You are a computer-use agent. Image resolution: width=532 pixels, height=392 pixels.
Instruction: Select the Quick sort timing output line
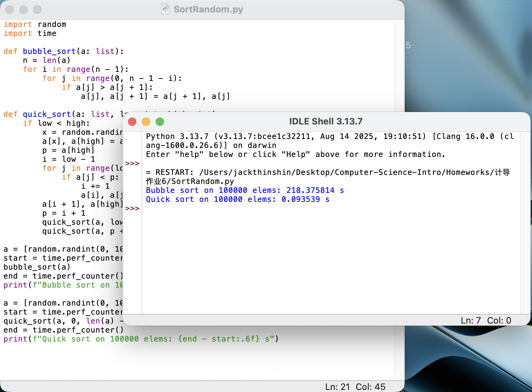237,199
